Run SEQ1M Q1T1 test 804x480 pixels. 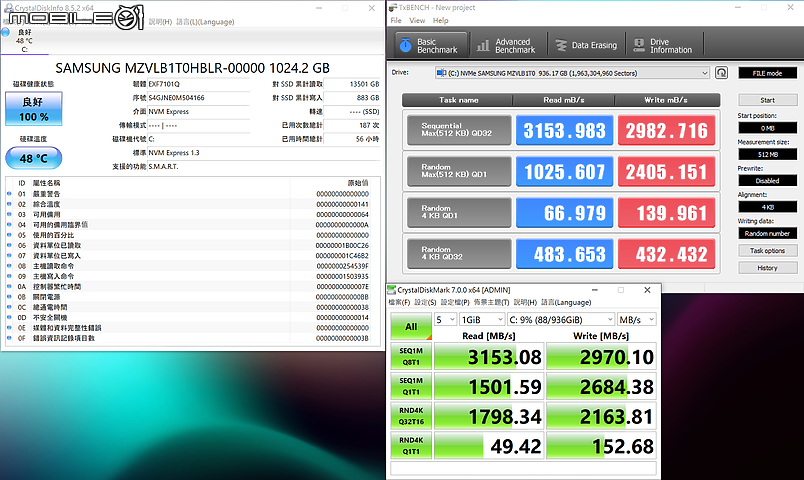point(411,386)
